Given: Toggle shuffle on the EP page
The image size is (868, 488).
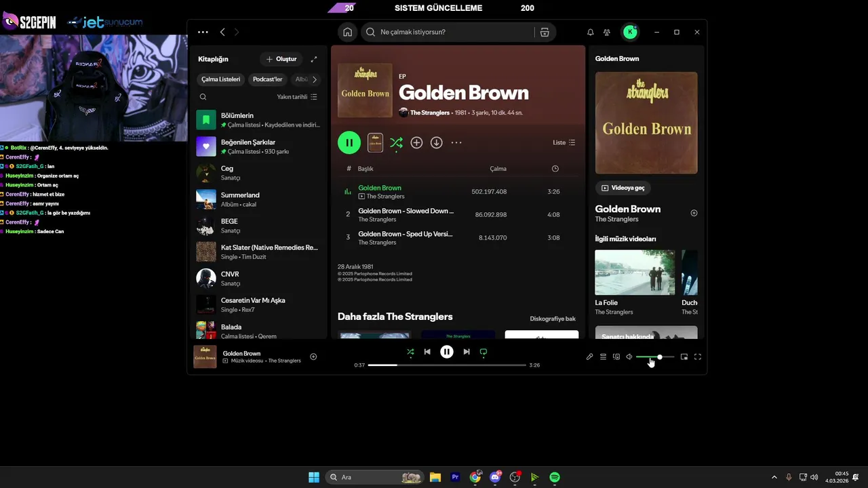Looking at the screenshot, I should click(x=396, y=142).
